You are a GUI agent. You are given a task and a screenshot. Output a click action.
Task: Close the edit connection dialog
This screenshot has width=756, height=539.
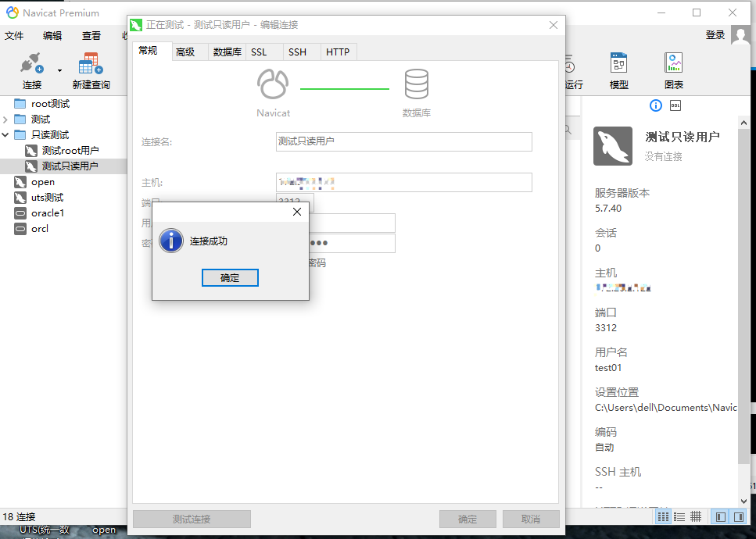point(554,25)
